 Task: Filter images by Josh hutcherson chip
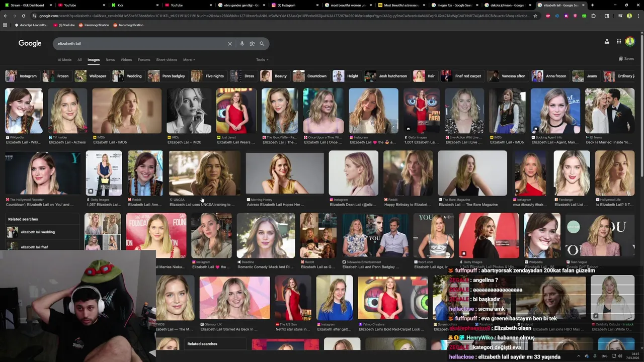click(x=386, y=76)
